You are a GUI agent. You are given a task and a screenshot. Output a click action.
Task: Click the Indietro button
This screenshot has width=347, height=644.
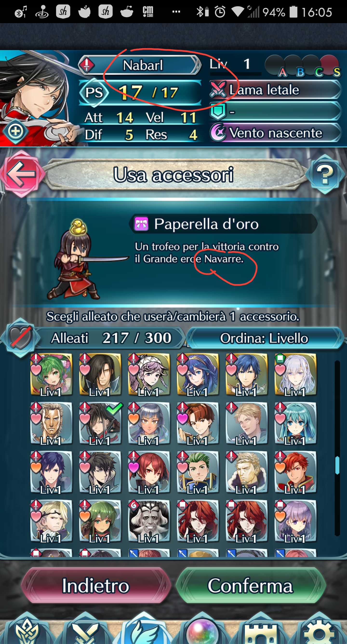click(x=95, y=585)
